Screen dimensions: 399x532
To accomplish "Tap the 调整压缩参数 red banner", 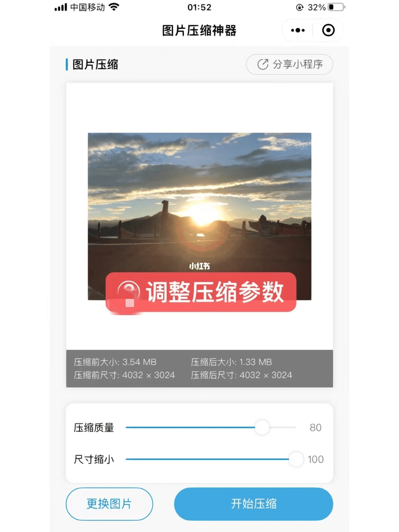I will coord(201,292).
